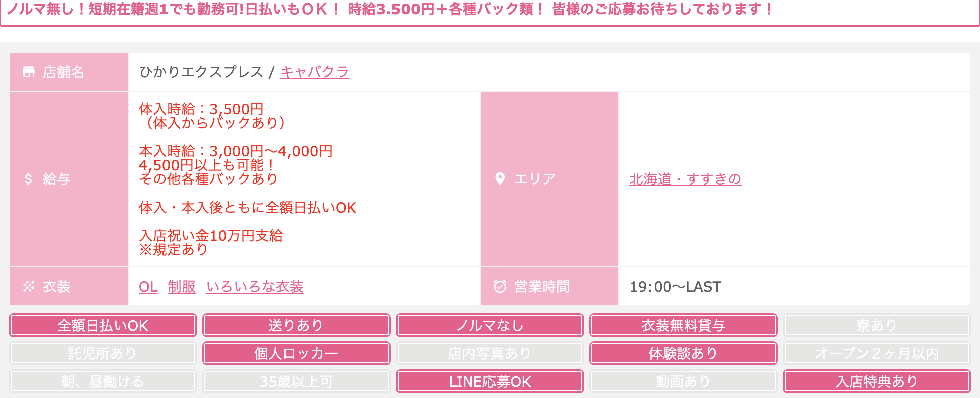Open the キャバクラ category link

click(x=314, y=72)
